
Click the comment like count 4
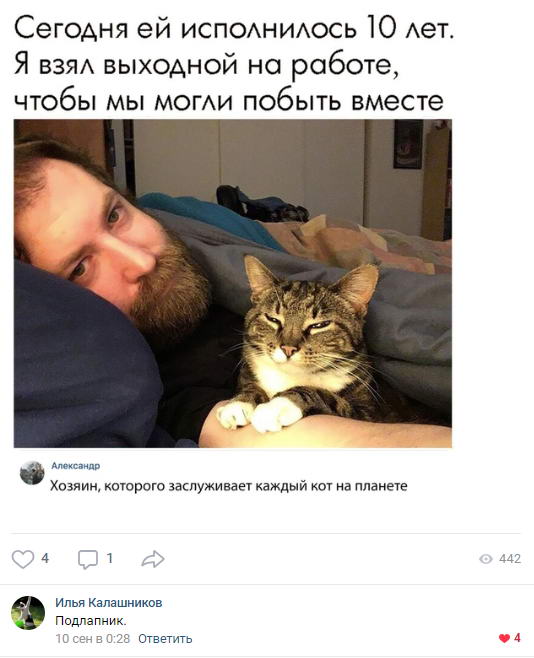(517, 638)
